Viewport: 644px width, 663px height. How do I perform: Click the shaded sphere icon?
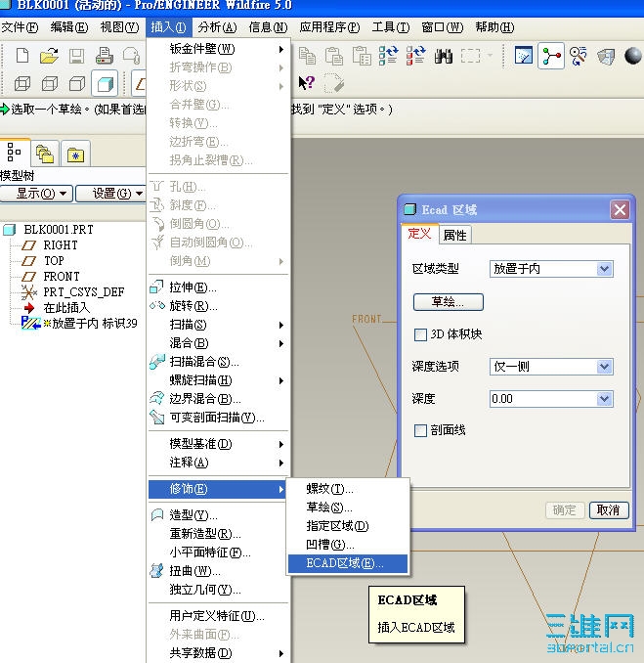point(633,56)
